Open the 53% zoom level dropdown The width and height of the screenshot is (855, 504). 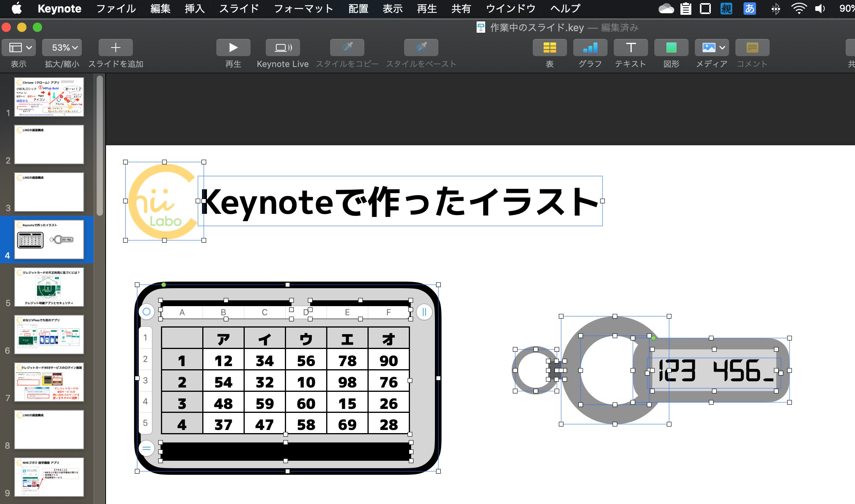coord(62,48)
